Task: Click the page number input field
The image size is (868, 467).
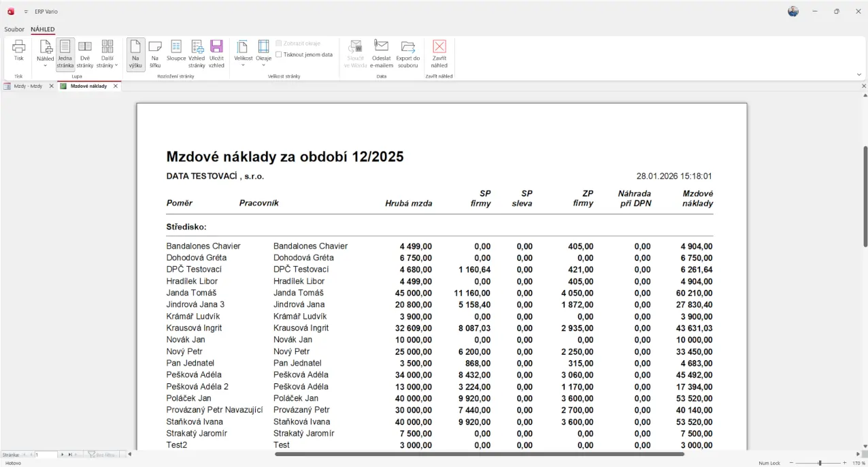Action: click(x=46, y=454)
